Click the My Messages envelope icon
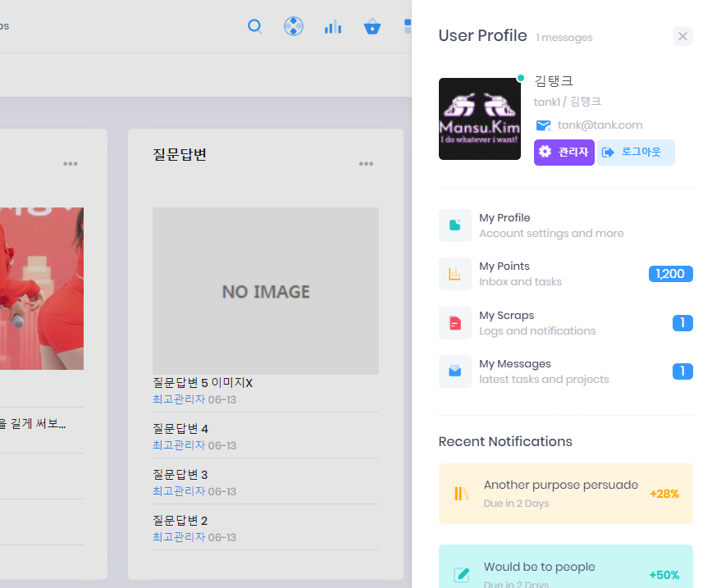Screen dimensions: 712x588 pyautogui.click(x=454, y=371)
